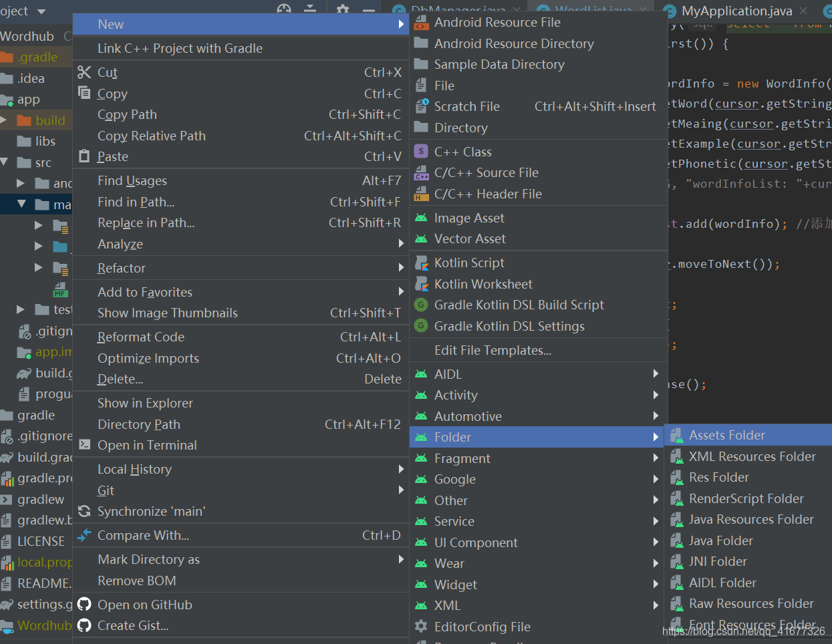Click the Assets Folder icon
This screenshot has height=644, width=832.
[x=676, y=436]
